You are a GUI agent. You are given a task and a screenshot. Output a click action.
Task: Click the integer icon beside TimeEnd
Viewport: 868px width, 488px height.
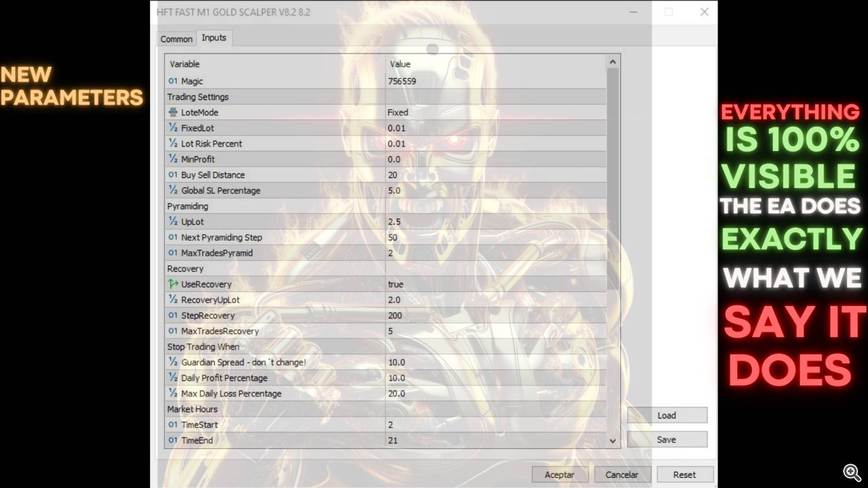tap(172, 440)
